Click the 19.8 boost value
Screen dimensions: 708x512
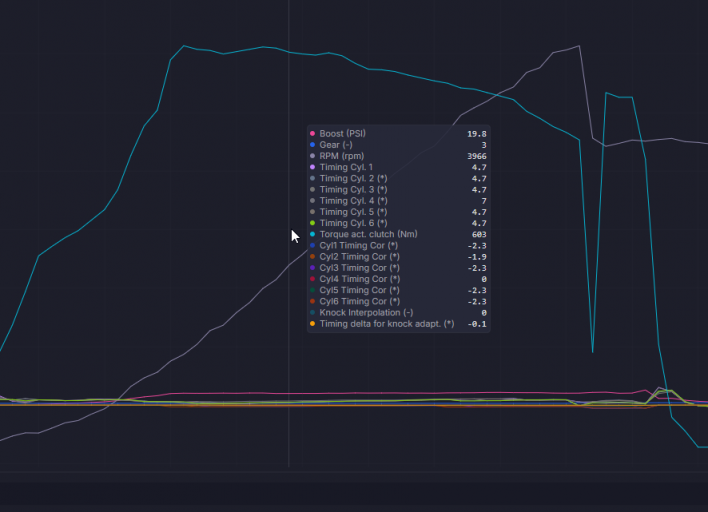(x=477, y=134)
